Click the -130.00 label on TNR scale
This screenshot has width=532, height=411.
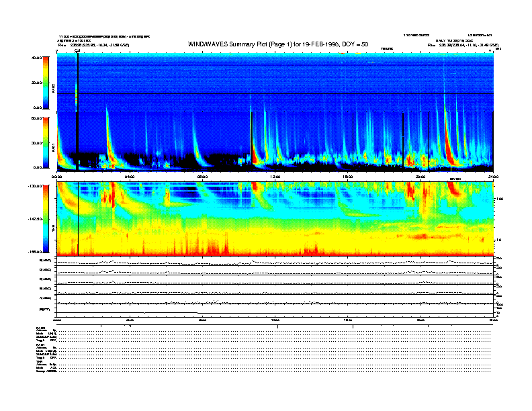[35, 186]
